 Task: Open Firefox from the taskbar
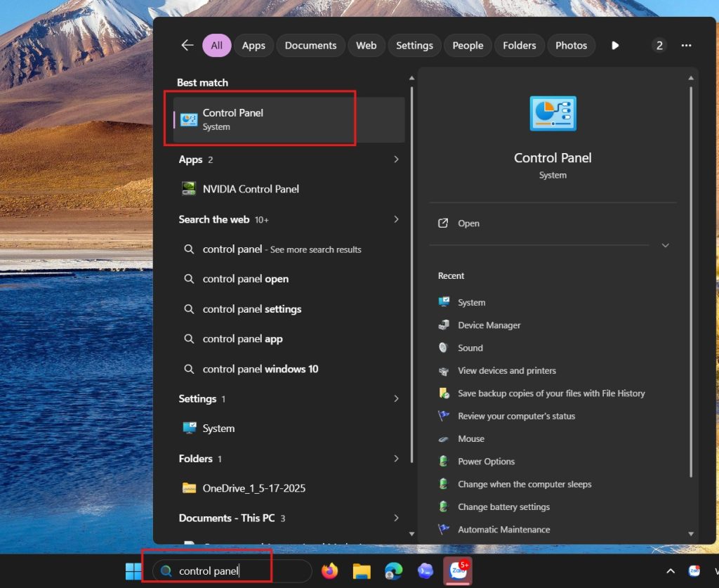329,571
